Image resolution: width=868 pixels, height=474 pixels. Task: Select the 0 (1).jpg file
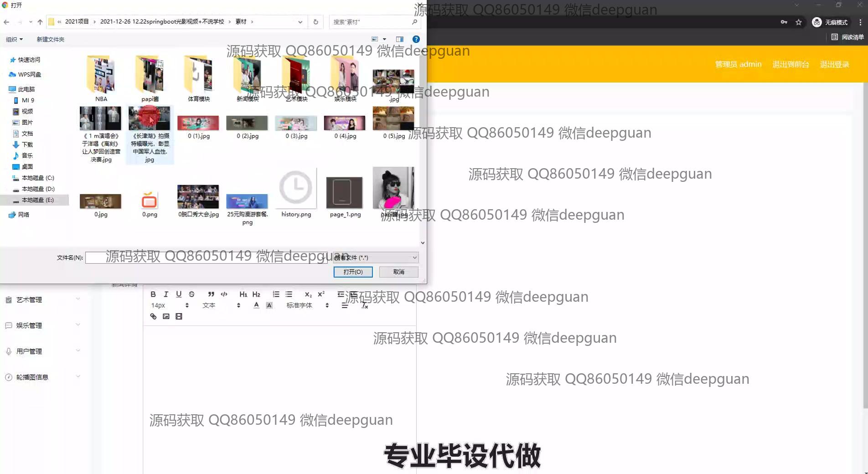point(198,127)
